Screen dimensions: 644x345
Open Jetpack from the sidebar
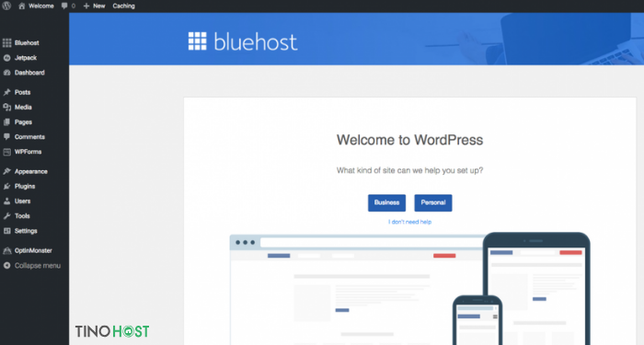26,58
